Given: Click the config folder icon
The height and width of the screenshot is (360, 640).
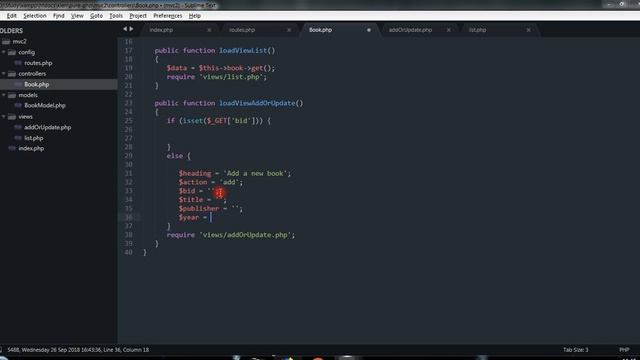Looking at the screenshot, I should click(x=12, y=52).
